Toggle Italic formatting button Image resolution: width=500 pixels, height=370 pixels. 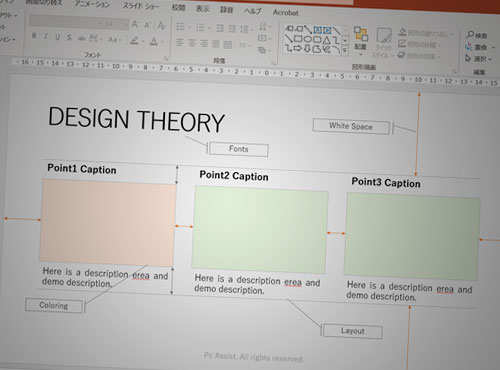point(46,36)
